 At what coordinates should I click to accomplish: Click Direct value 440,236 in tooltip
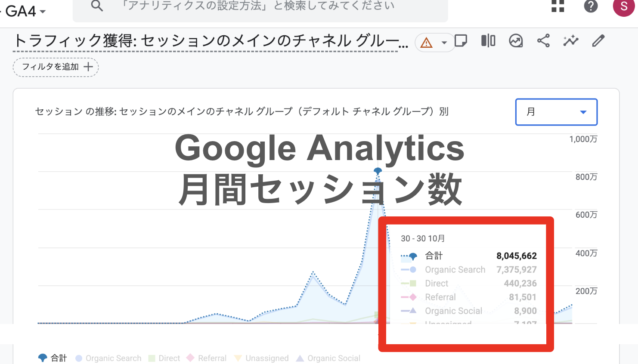point(520,284)
